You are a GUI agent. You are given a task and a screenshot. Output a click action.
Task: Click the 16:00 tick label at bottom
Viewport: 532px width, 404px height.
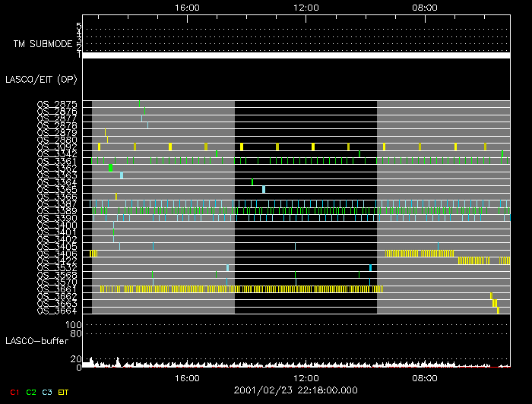pyautogui.click(x=187, y=377)
